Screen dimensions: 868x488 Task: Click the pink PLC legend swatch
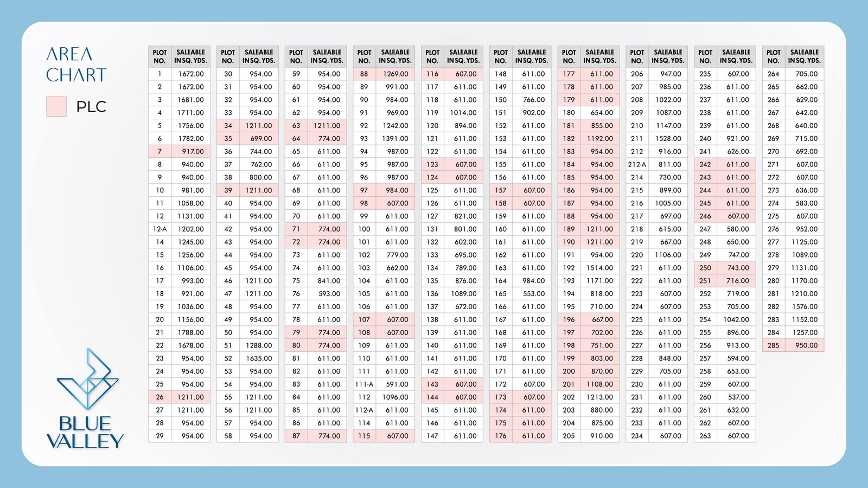coord(56,107)
